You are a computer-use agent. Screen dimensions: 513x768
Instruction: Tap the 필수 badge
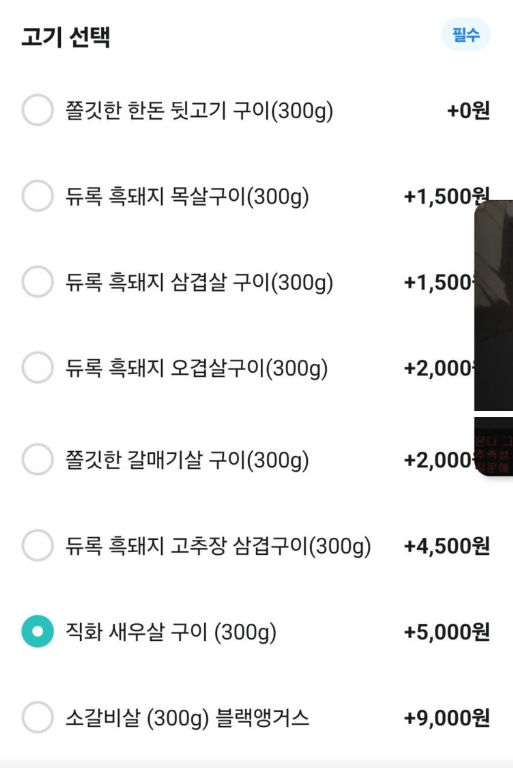point(465,34)
